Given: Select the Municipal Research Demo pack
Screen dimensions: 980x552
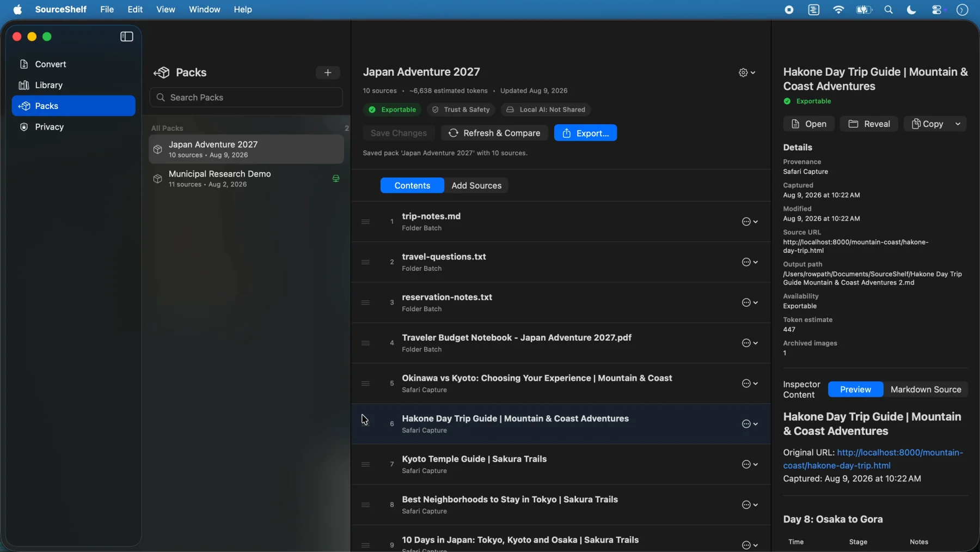Looking at the screenshot, I should pos(246,179).
